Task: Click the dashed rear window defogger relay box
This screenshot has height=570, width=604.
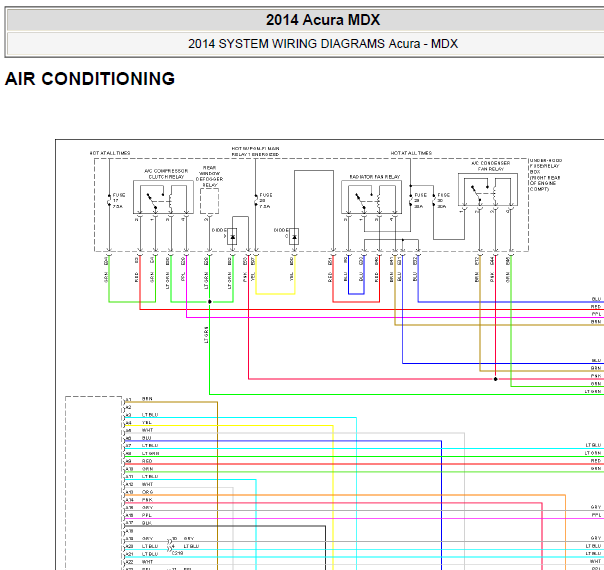Action: tap(209, 201)
